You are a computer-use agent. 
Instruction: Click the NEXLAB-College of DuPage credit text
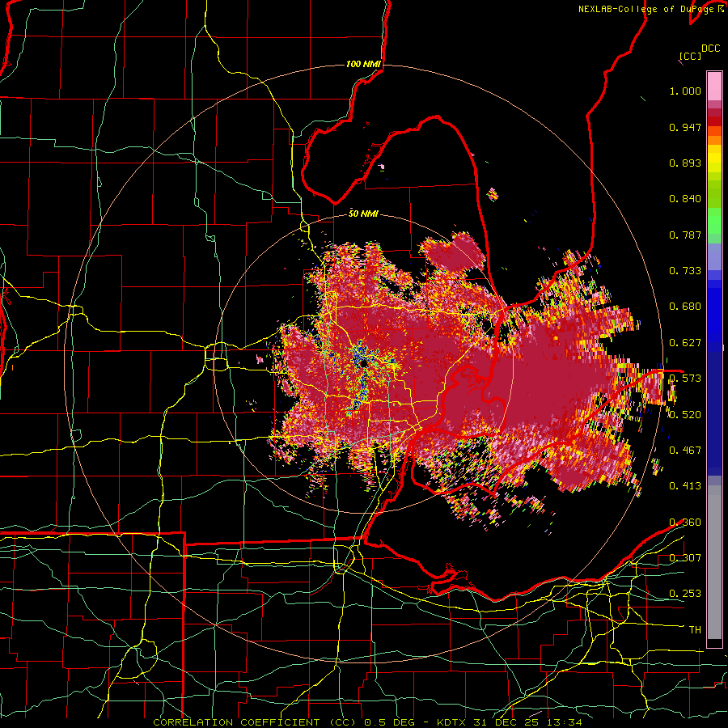click(647, 9)
